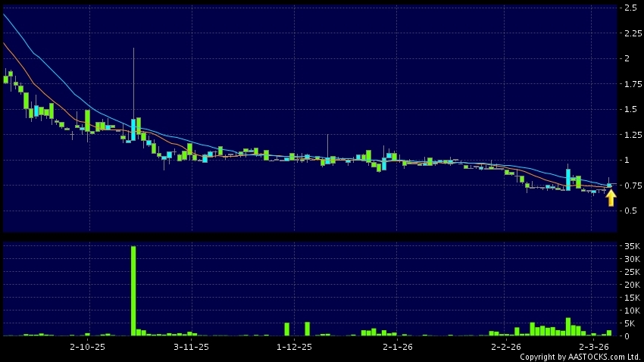
Task: Click the 20K volume axis label
Action: point(630,285)
